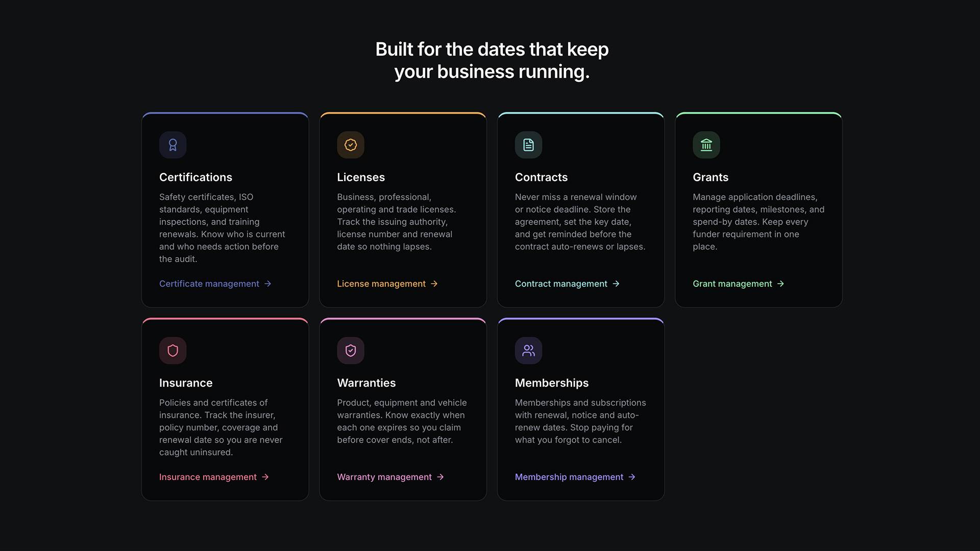
Task: Follow the Grant management link
Action: [x=739, y=284]
